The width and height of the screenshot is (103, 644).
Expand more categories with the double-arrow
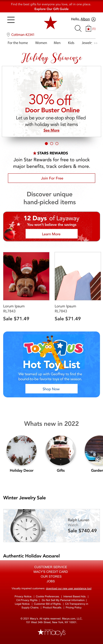tap(95, 43)
